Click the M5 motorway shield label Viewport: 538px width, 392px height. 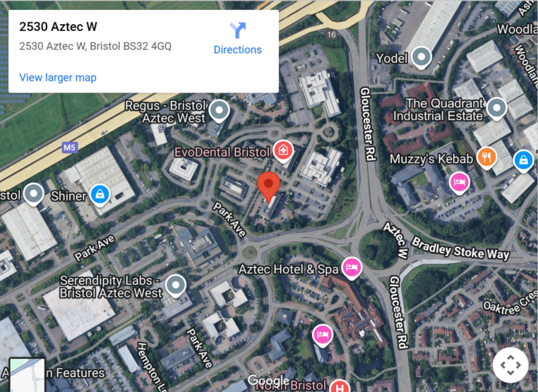coord(70,147)
